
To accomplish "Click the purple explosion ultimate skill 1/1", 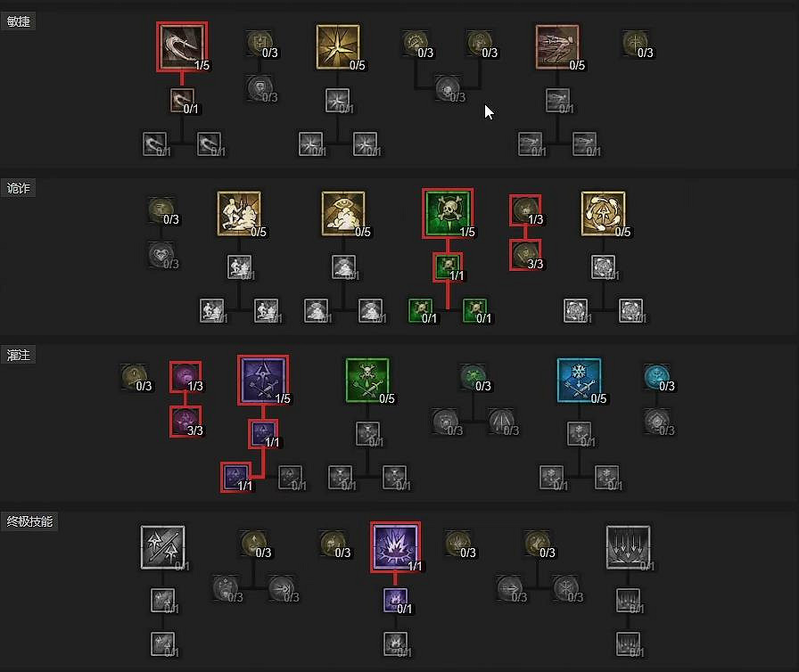I will pos(395,546).
